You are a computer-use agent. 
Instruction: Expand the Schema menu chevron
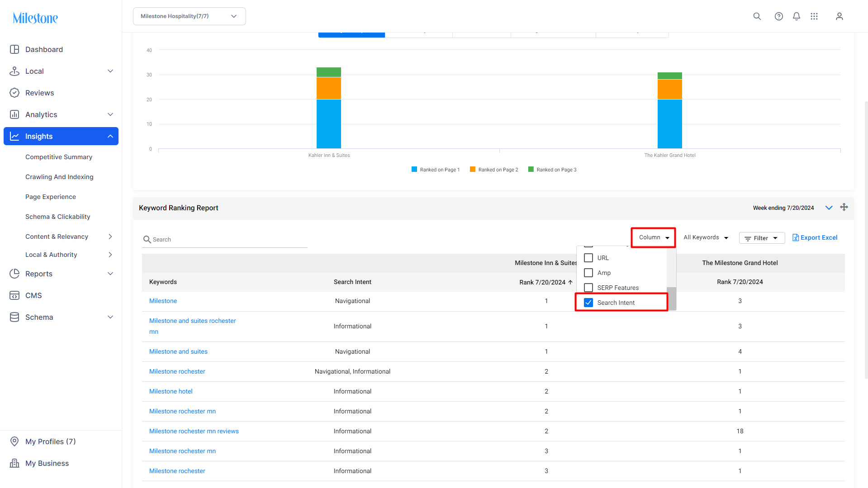[x=110, y=317]
